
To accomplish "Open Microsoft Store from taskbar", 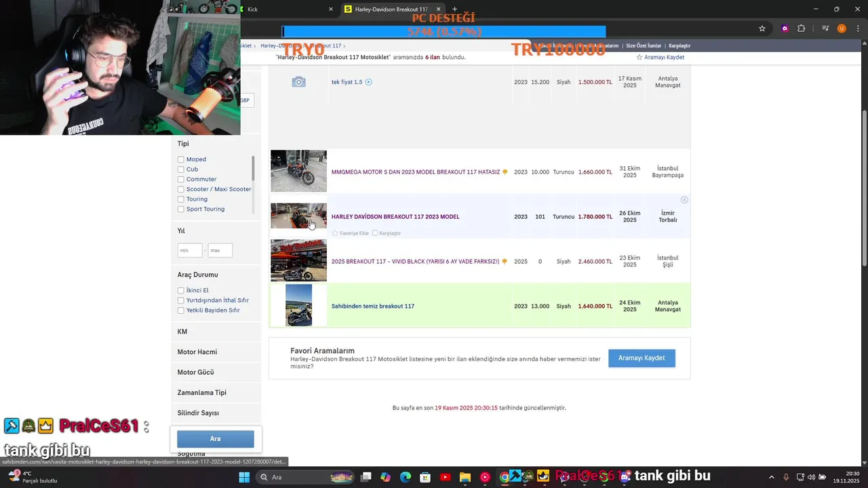I will click(425, 477).
